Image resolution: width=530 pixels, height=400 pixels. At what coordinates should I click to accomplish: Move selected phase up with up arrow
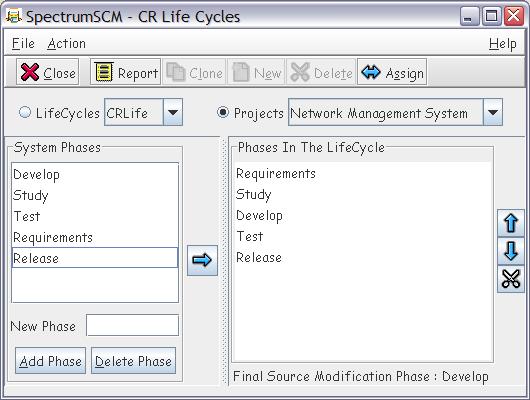[x=511, y=223]
